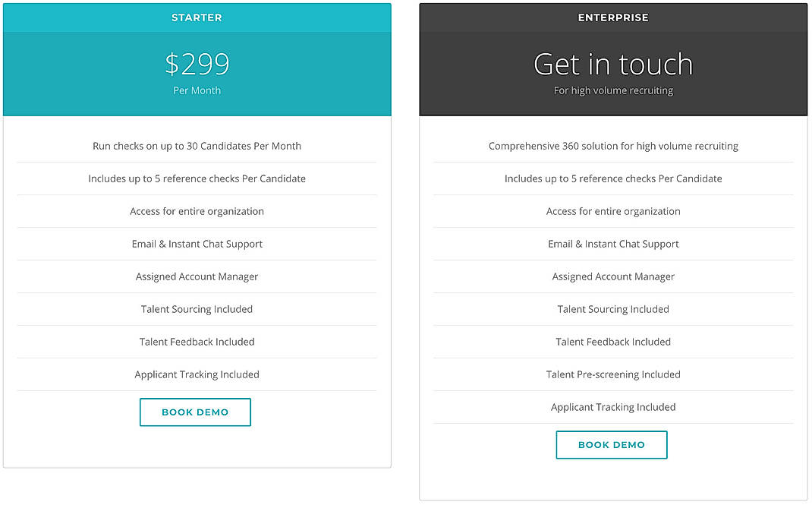Image resolution: width=812 pixels, height=505 pixels.
Task: Select Comprehensive 360 solution feature row
Action: point(612,146)
